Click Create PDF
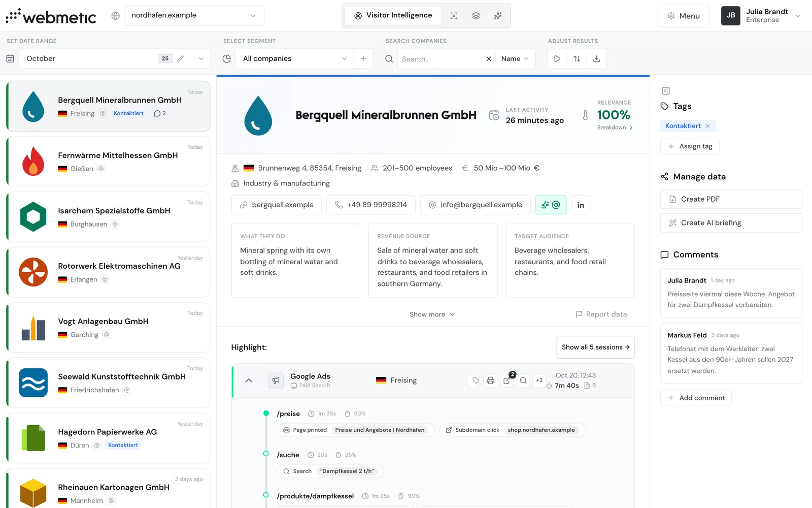 point(731,199)
